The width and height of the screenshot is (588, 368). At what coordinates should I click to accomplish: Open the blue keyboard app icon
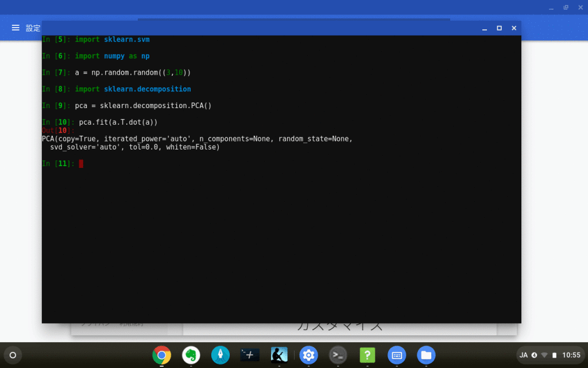pos(397,355)
